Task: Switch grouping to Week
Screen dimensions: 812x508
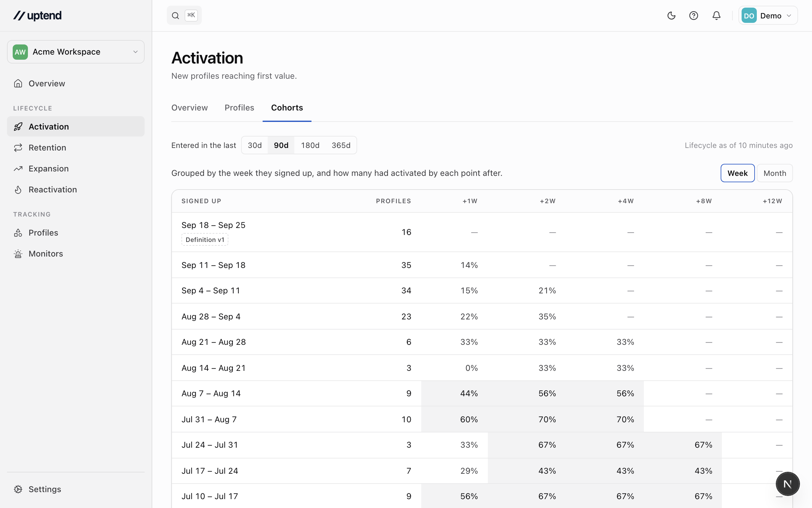Action: 737,173
